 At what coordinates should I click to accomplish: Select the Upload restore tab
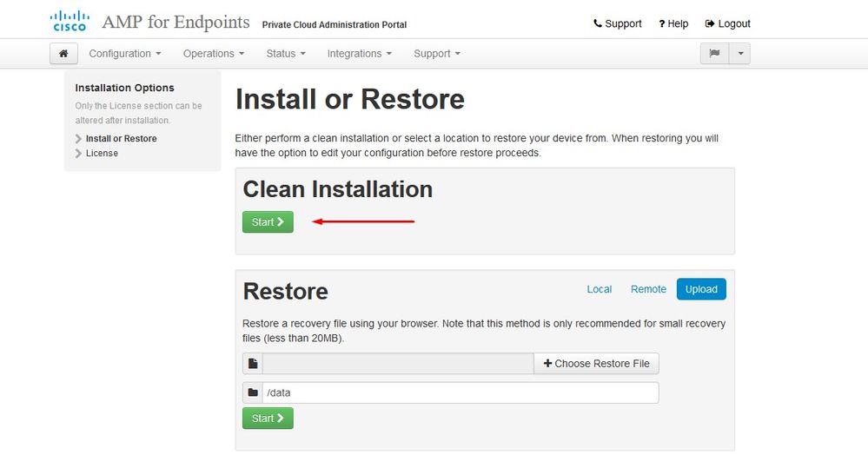click(701, 289)
